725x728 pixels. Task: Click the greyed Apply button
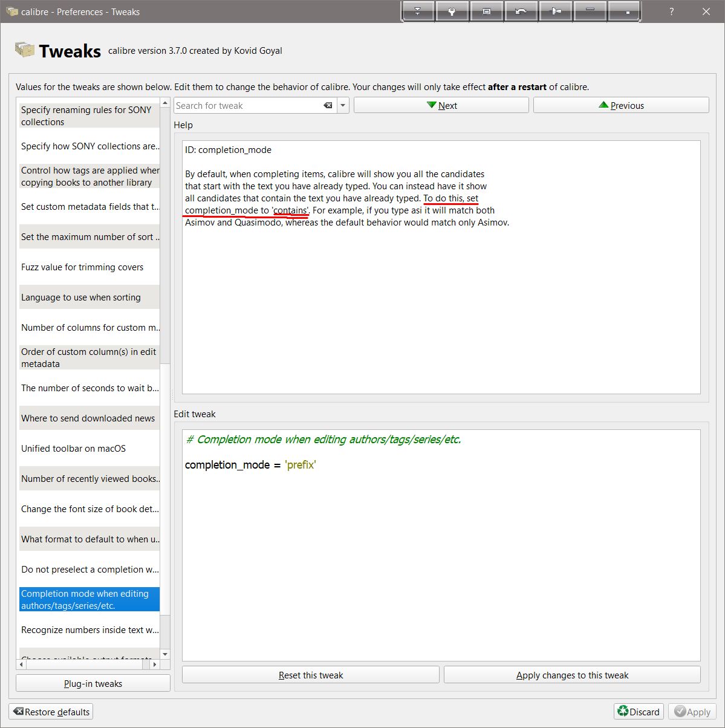pos(692,712)
